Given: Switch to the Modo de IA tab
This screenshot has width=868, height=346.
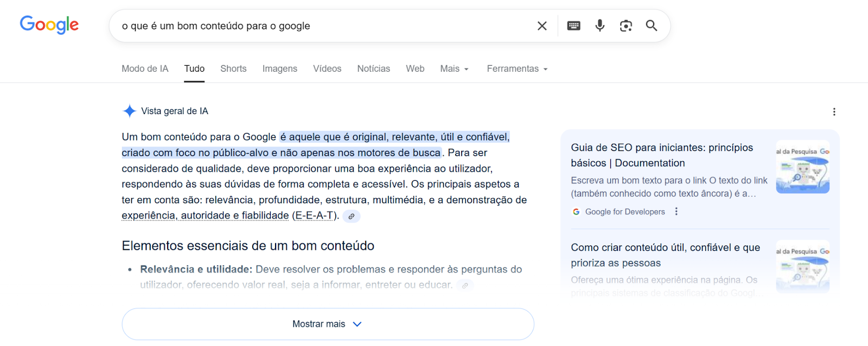Looking at the screenshot, I should (145, 69).
